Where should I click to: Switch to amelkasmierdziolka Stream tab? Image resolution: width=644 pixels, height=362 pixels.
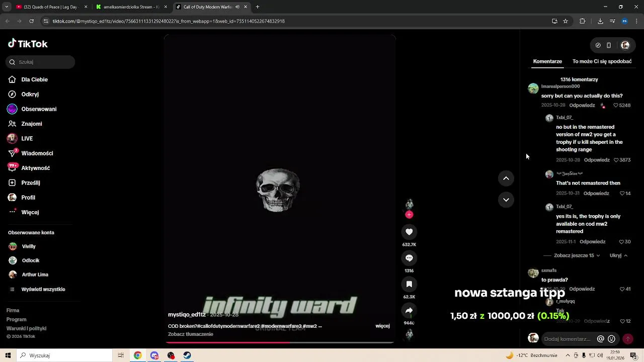[x=132, y=7]
